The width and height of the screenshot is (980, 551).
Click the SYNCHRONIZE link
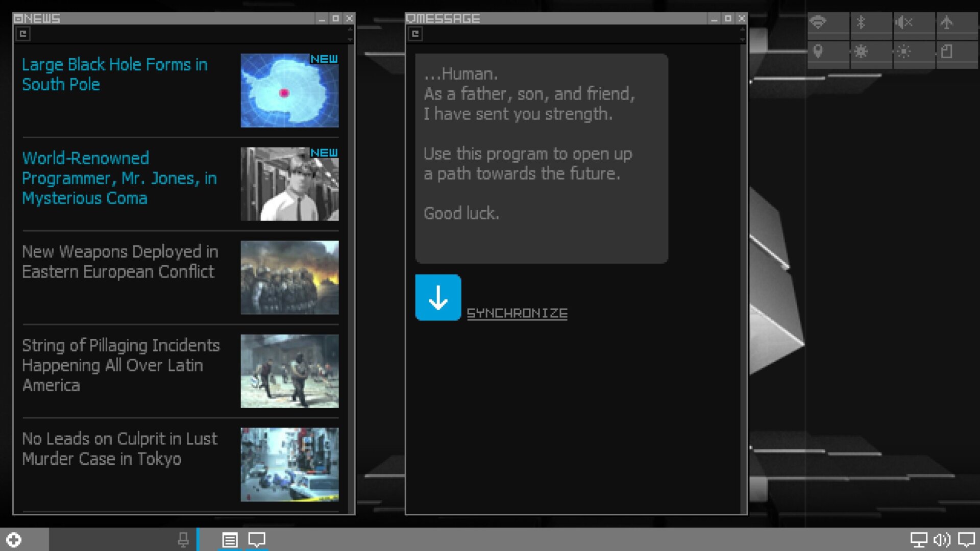517,313
